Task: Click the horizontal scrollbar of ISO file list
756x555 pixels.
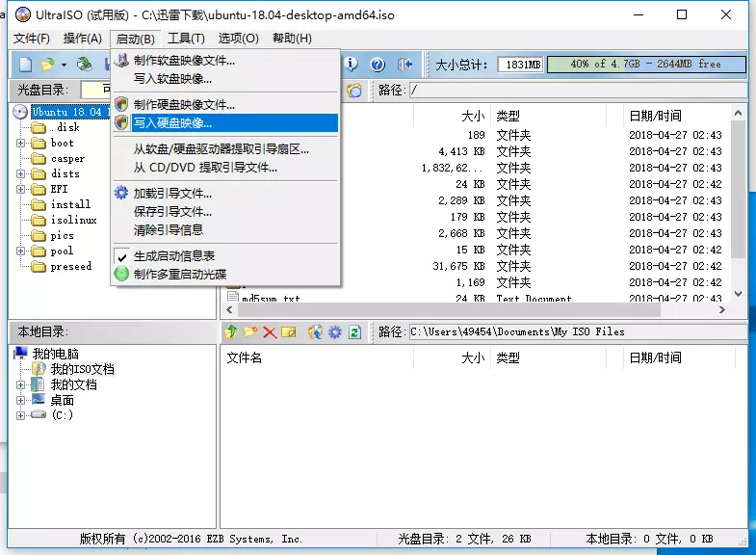Action: pyautogui.click(x=450, y=310)
